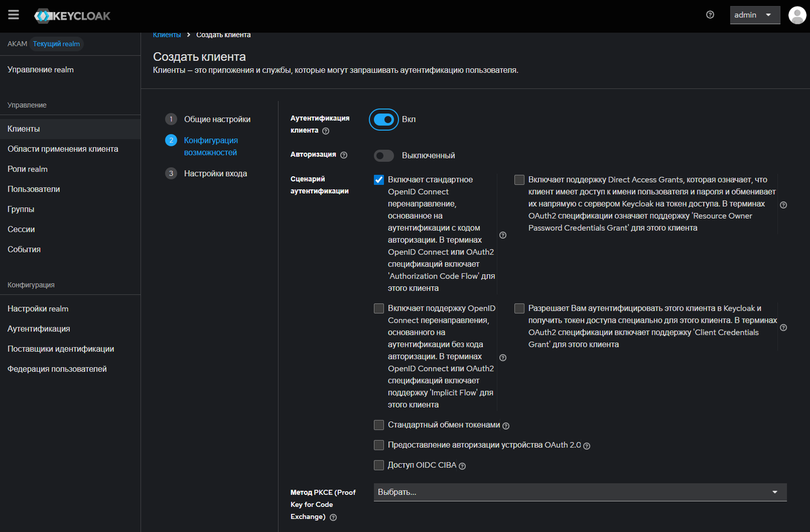Show help for Стандартный обмен токенами
Image resolution: width=810 pixels, height=532 pixels.
tap(506, 426)
